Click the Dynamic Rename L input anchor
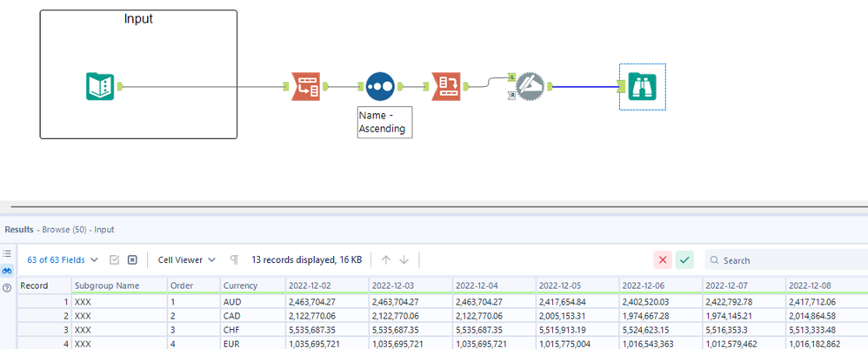The image size is (868, 349). point(511,77)
